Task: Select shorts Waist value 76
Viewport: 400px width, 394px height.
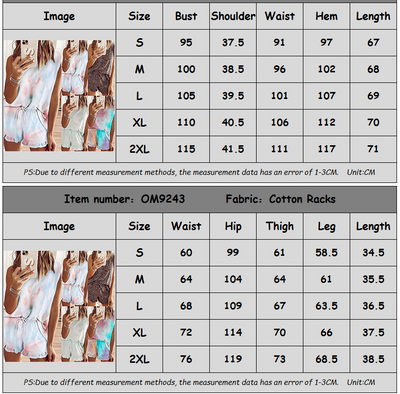Action: tap(186, 359)
